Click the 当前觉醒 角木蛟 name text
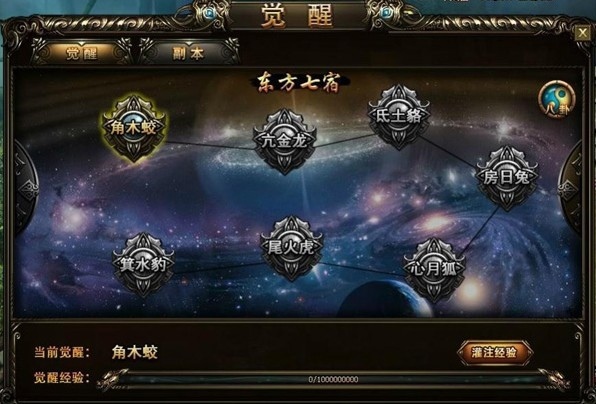Viewport: 596px width, 404px height. pos(135,352)
